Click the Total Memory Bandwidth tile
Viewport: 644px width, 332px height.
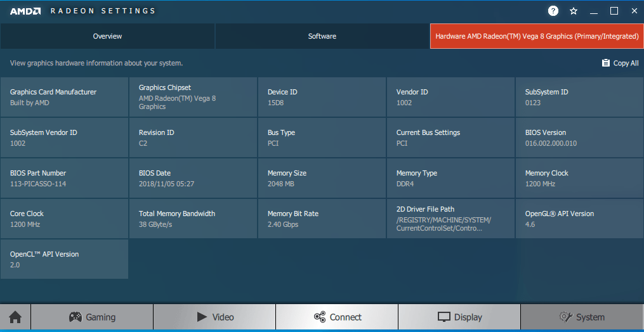[x=193, y=219]
